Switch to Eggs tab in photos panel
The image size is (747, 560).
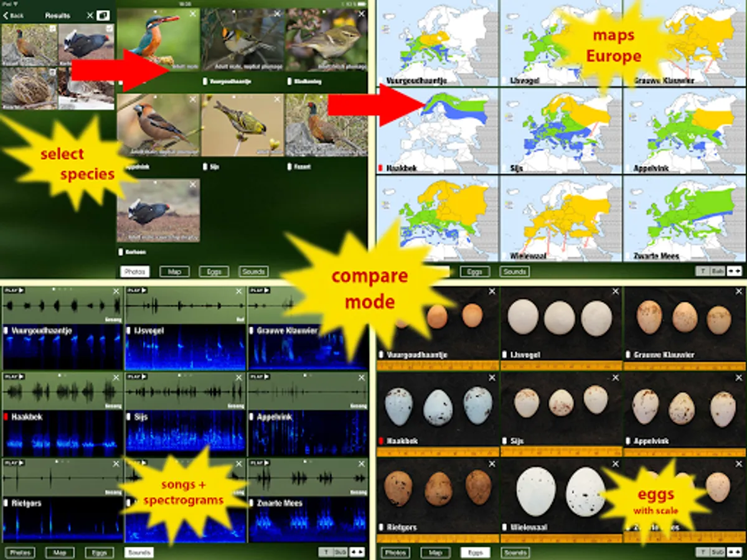(x=214, y=271)
